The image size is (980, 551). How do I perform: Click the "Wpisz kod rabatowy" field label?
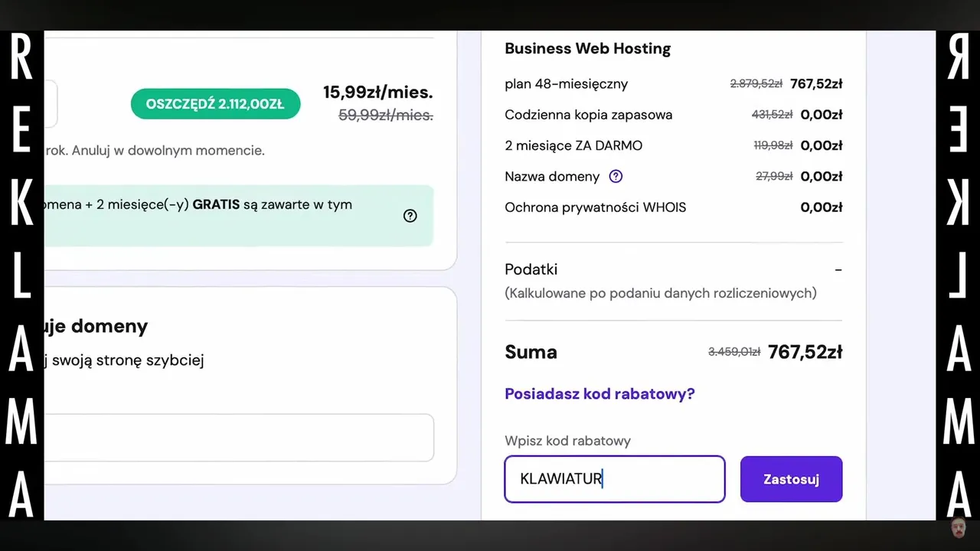567,441
